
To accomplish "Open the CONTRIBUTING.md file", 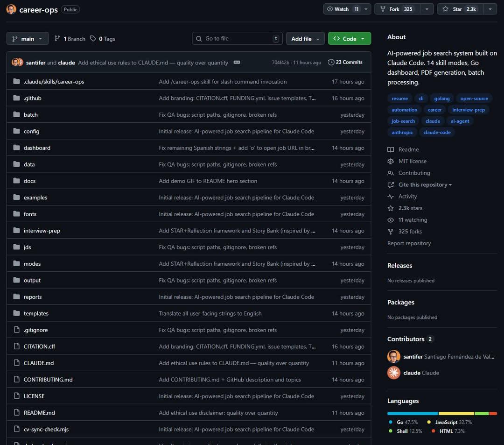I will [x=48, y=380].
